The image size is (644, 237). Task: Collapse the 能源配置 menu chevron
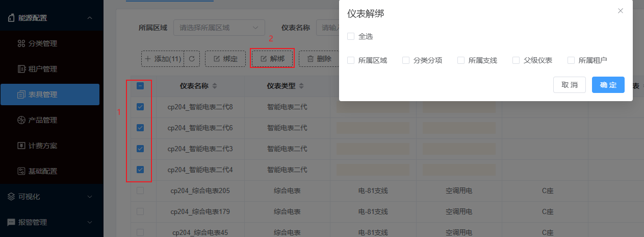pyautogui.click(x=90, y=18)
